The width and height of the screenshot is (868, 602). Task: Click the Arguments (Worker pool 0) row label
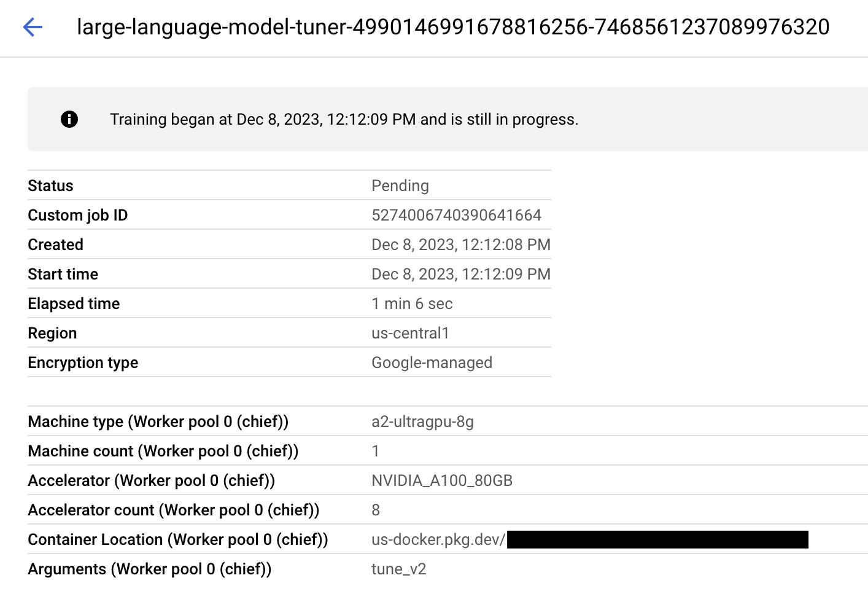tap(149, 569)
